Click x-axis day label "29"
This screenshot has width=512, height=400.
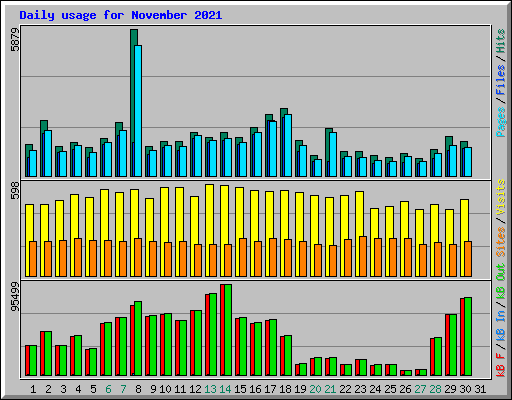point(450,389)
